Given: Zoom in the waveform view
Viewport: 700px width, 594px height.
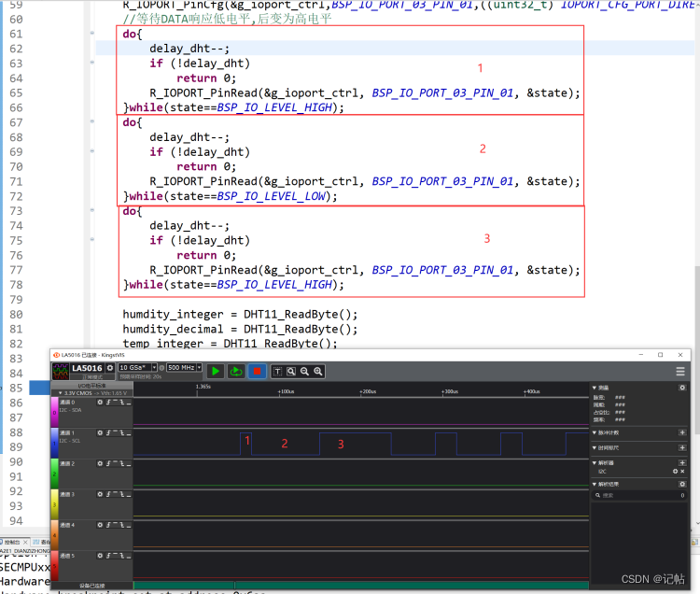Looking at the screenshot, I should point(318,371).
